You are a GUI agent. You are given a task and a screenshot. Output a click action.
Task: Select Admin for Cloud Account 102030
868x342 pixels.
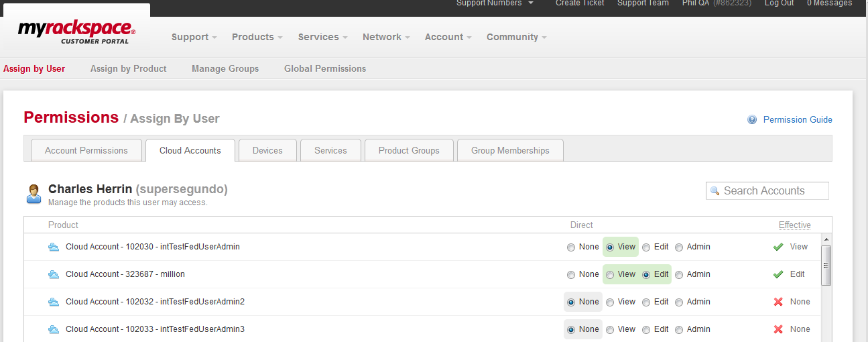pyautogui.click(x=679, y=247)
